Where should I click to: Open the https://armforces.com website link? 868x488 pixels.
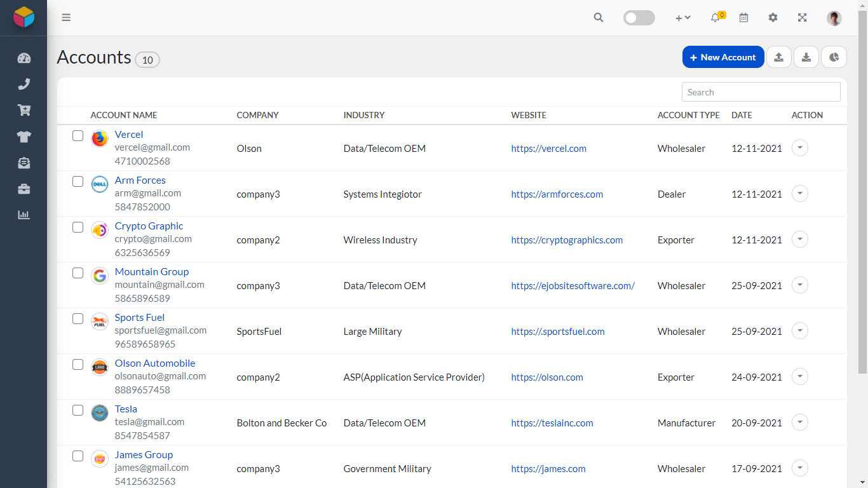click(557, 194)
